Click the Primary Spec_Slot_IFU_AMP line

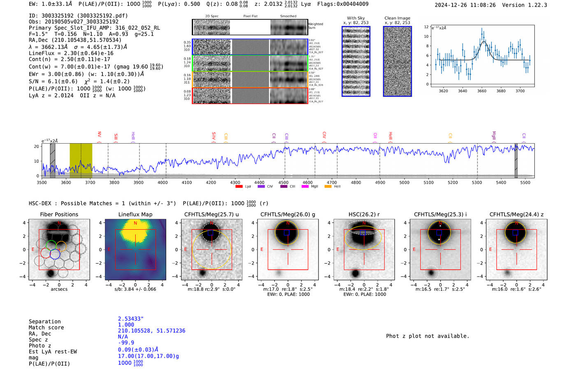point(94,28)
